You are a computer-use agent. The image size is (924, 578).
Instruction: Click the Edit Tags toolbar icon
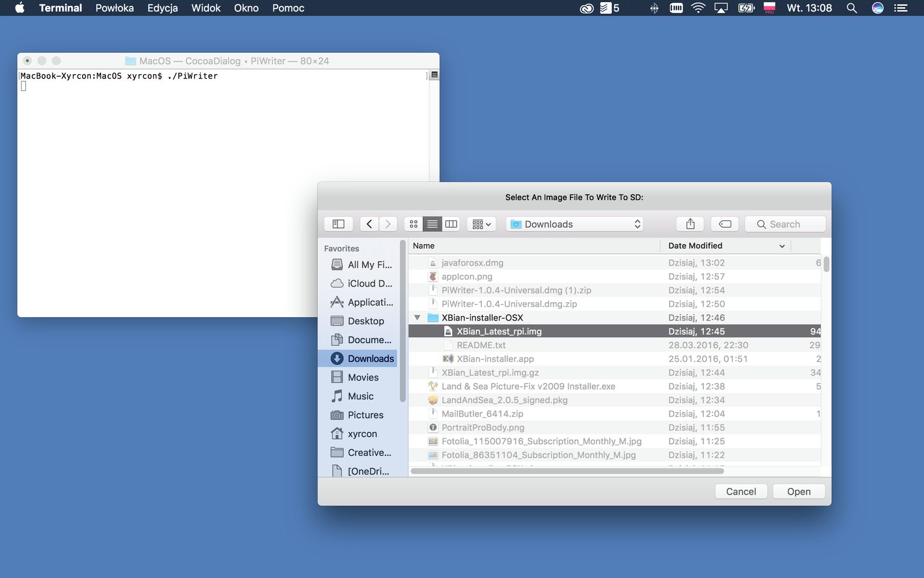click(x=725, y=224)
